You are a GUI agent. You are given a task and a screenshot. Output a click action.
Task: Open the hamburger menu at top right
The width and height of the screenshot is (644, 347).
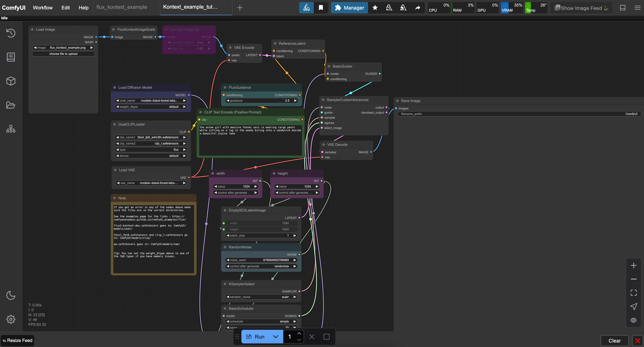[637, 8]
